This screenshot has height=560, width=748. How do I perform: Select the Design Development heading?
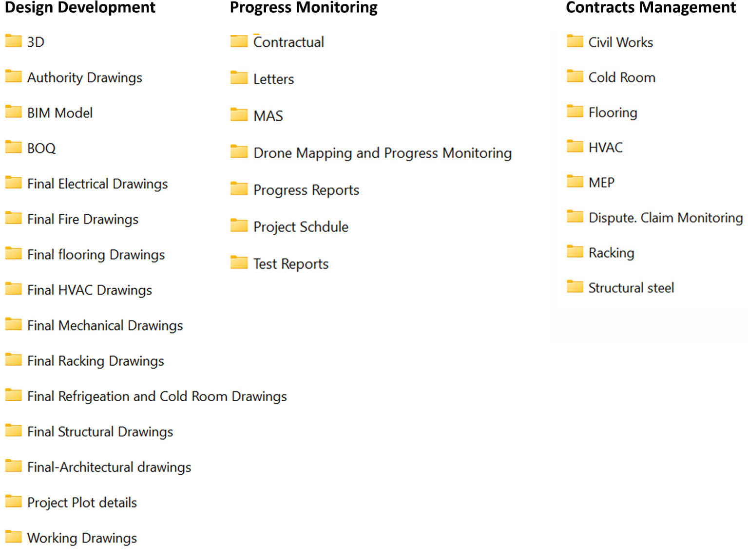coord(80,7)
